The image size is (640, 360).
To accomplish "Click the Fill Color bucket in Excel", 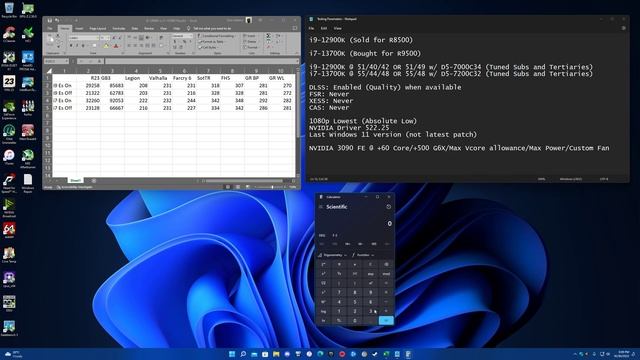I will tap(106, 46).
